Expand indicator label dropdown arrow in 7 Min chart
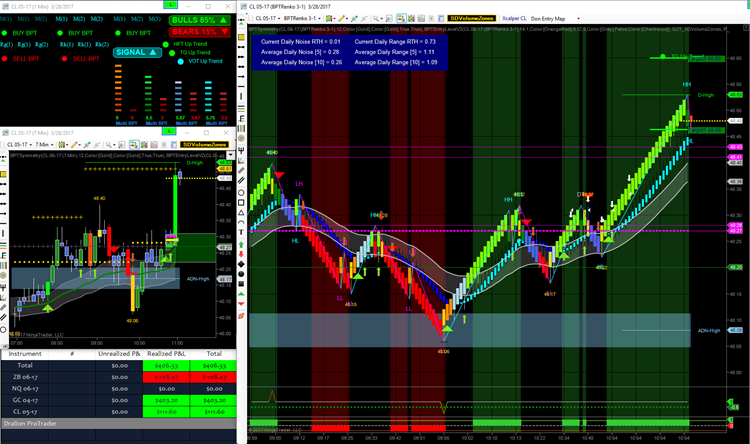This screenshot has height=444, width=750. (x=231, y=155)
